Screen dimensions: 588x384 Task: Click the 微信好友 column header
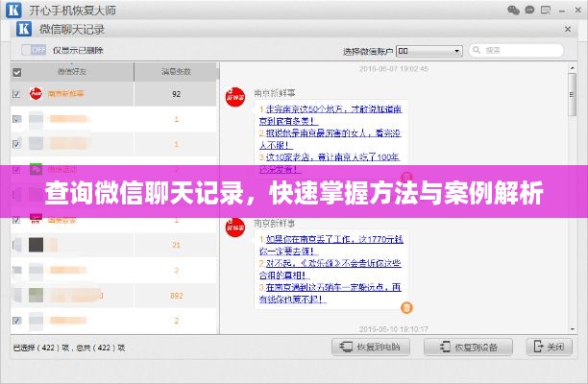click(x=72, y=72)
